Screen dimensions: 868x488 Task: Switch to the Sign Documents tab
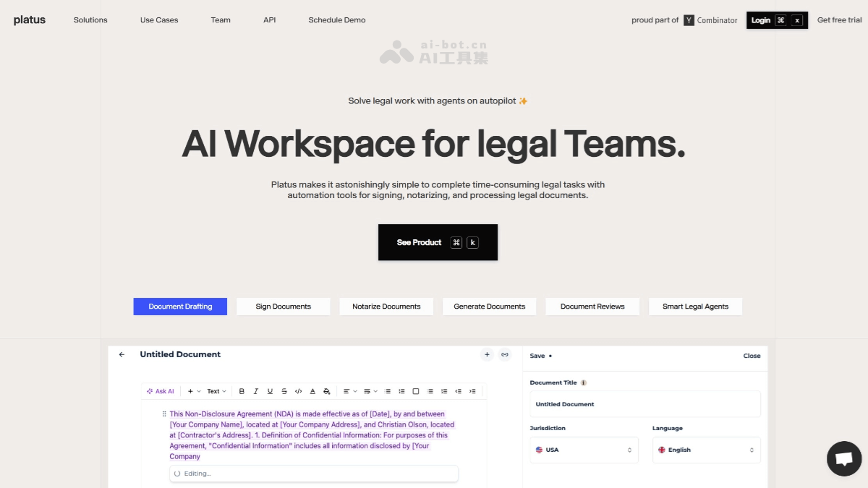coord(283,307)
